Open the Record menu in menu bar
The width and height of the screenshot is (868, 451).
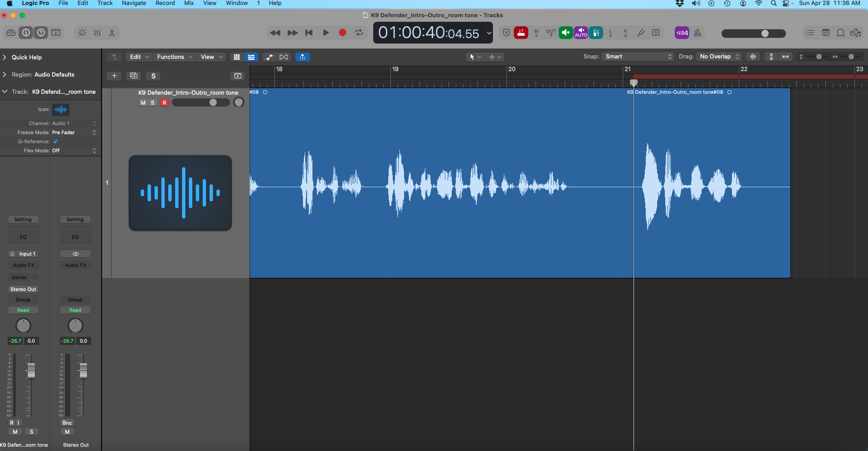pos(165,3)
